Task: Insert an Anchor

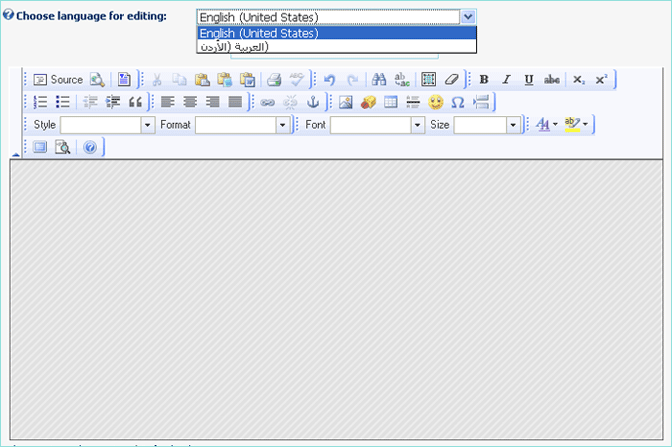Action: pos(313,102)
